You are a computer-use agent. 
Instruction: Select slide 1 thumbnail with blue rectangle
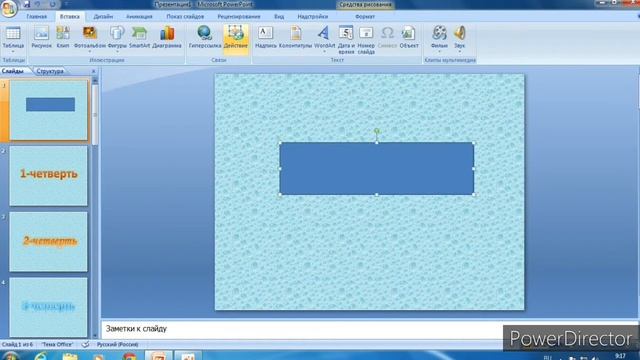pyautogui.click(x=49, y=110)
